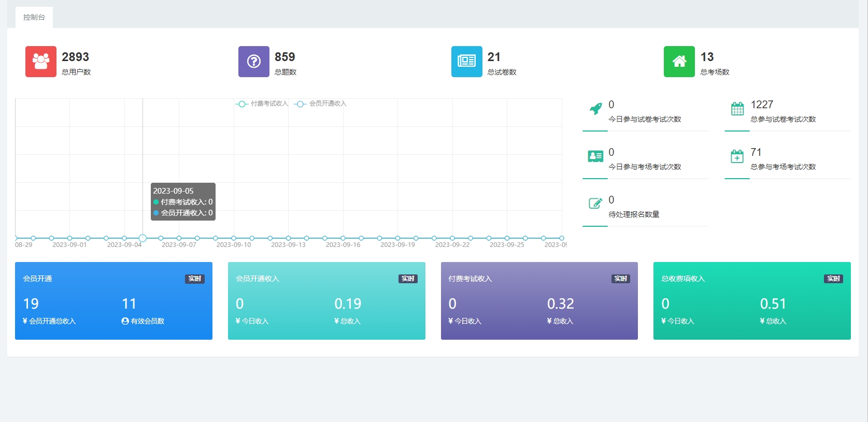Click the calendar icon beside 1227
Viewport: 868px width, 422px height.
737,109
